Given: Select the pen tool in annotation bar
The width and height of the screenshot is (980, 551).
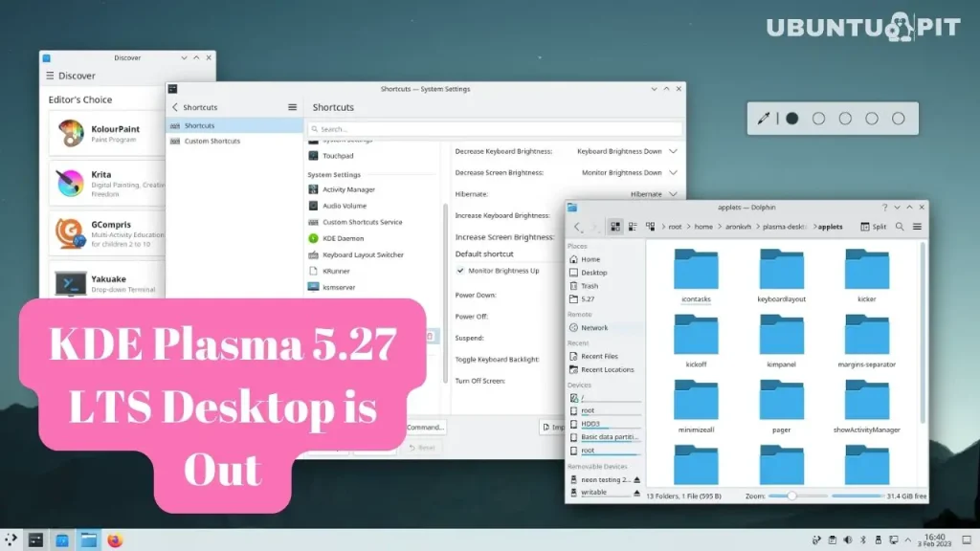Looking at the screenshot, I should coord(763,118).
